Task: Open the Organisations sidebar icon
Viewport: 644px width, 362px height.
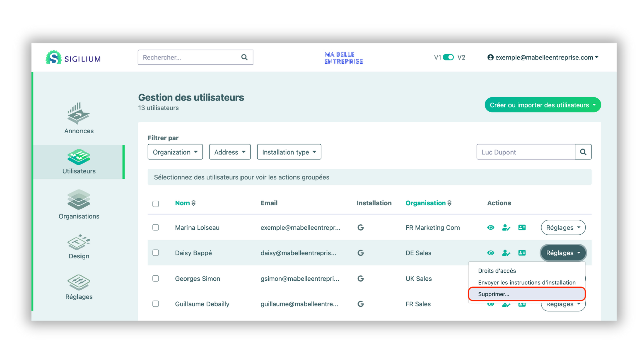Action: 78,200
